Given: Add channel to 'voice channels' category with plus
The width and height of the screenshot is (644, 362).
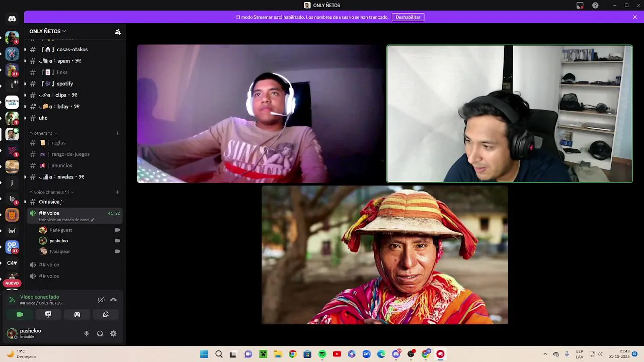Looking at the screenshot, I should point(117,192).
